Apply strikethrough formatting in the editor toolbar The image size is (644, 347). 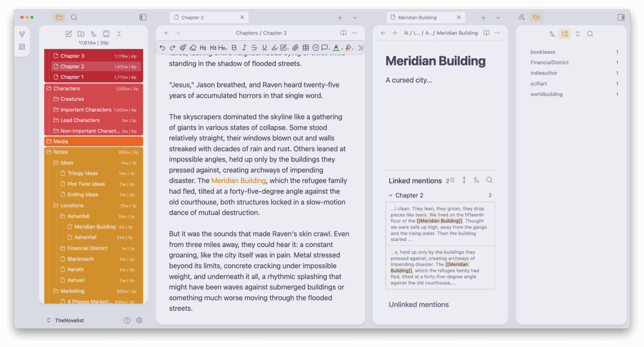coord(254,47)
